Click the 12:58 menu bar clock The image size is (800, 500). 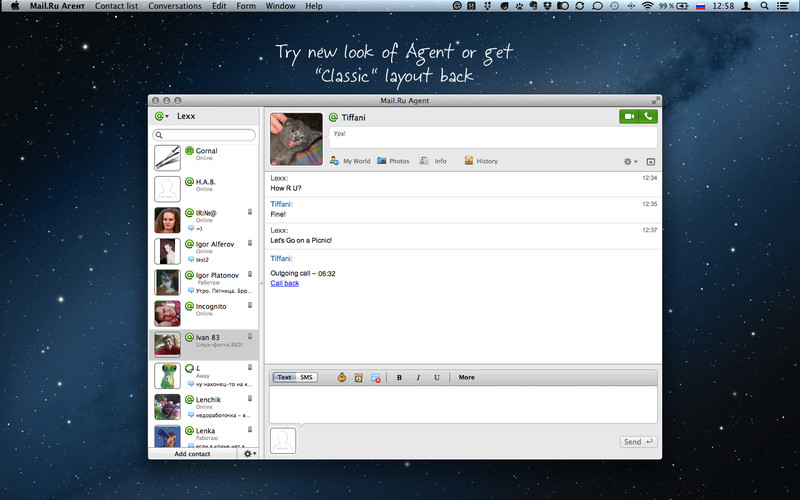723,6
